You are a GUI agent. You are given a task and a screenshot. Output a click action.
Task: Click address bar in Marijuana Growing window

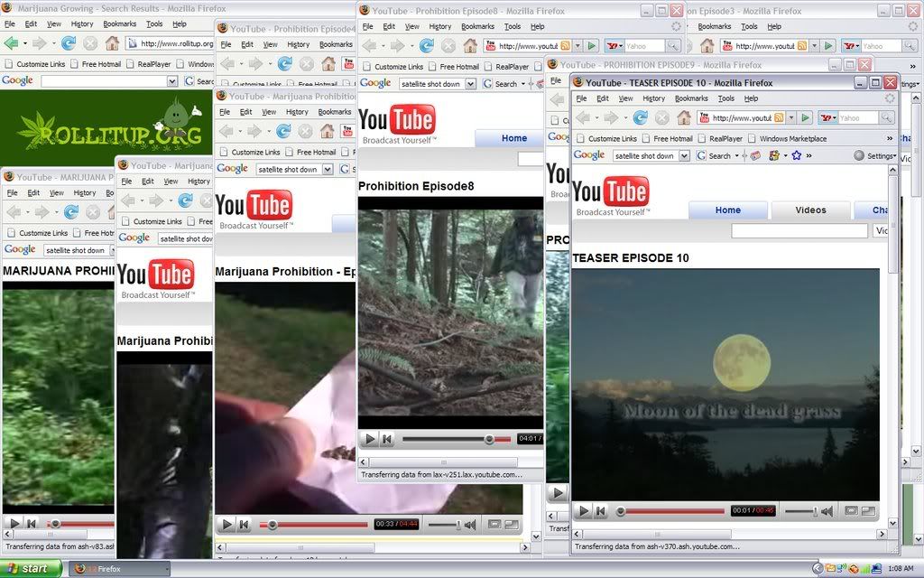click(170, 43)
